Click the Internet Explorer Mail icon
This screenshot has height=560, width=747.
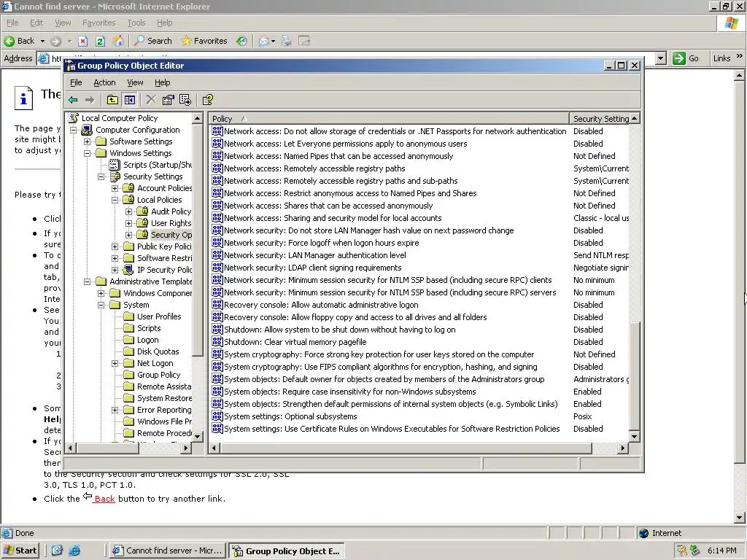(264, 41)
